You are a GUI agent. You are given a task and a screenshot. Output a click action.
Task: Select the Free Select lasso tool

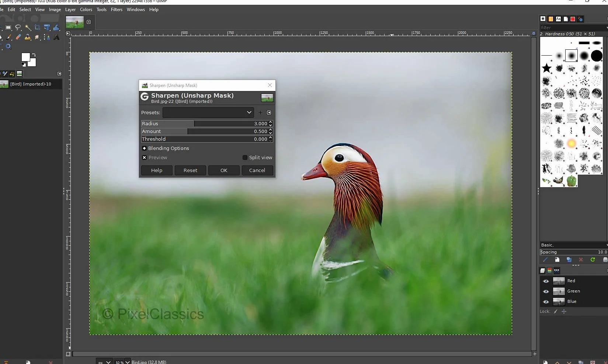[x=18, y=28]
